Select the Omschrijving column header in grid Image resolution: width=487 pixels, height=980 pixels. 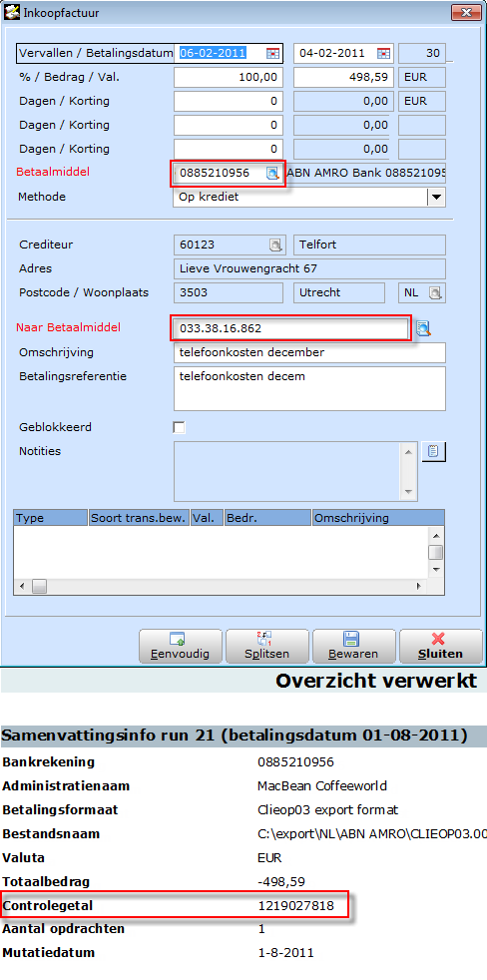point(378,518)
